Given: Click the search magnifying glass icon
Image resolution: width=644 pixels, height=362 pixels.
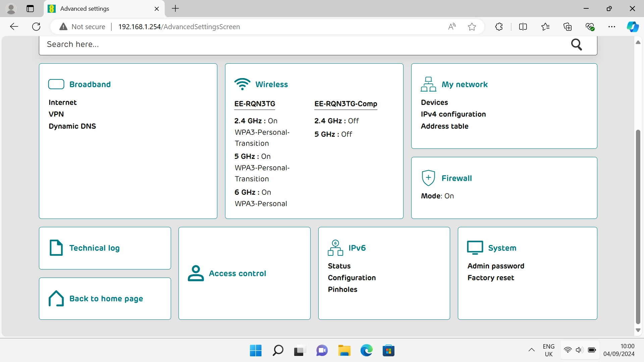Looking at the screenshot, I should tap(577, 44).
